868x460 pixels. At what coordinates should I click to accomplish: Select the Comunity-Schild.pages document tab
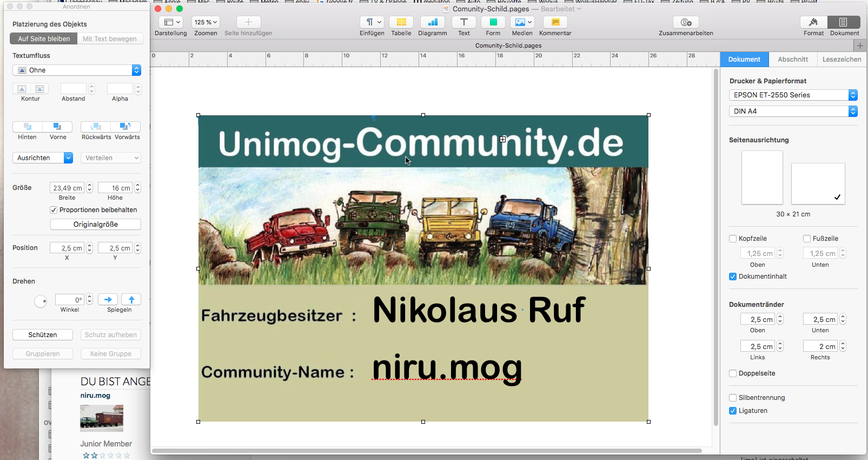click(x=508, y=45)
